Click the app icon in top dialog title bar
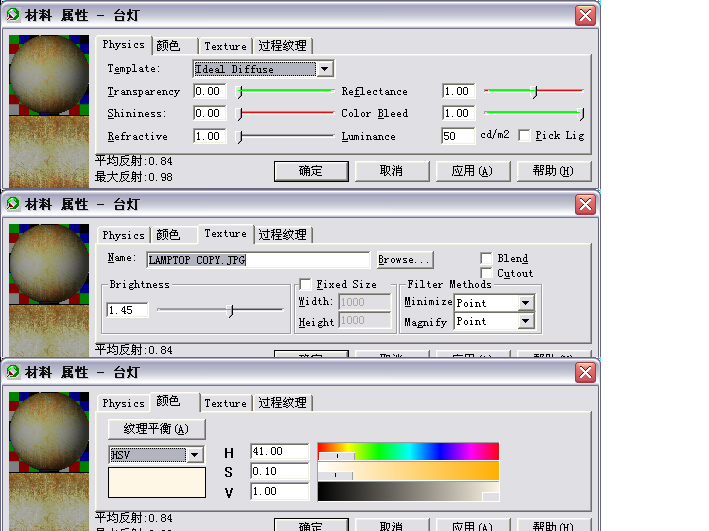The image size is (709, 531). coord(13,14)
